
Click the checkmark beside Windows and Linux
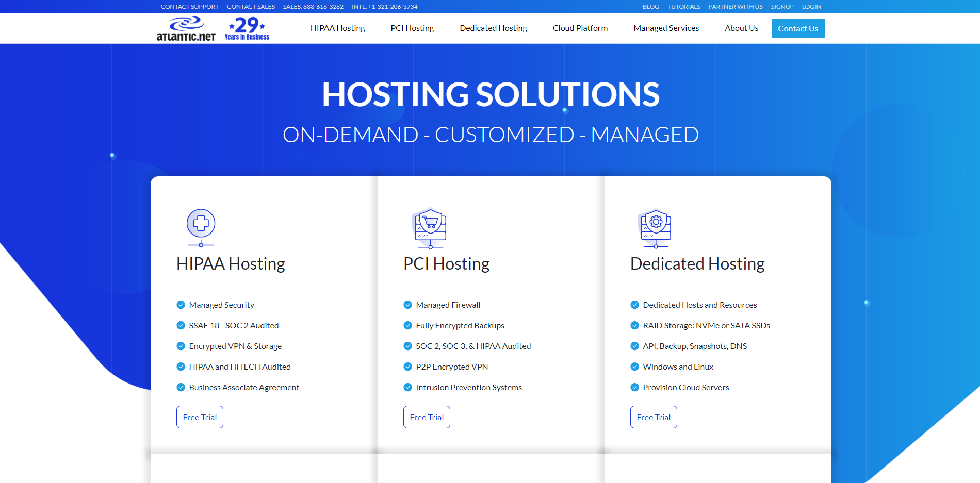pyautogui.click(x=635, y=367)
